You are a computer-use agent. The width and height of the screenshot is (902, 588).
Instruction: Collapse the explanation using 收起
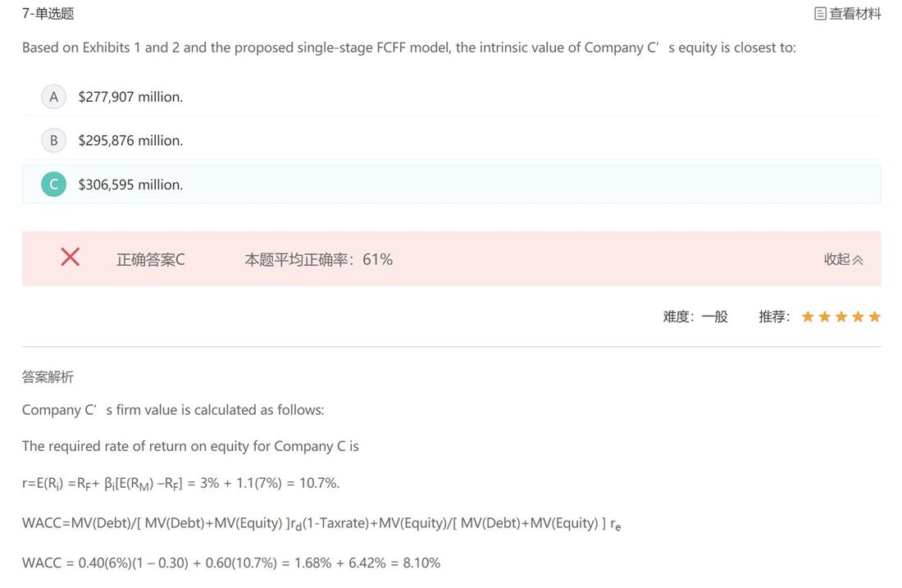coord(836,259)
